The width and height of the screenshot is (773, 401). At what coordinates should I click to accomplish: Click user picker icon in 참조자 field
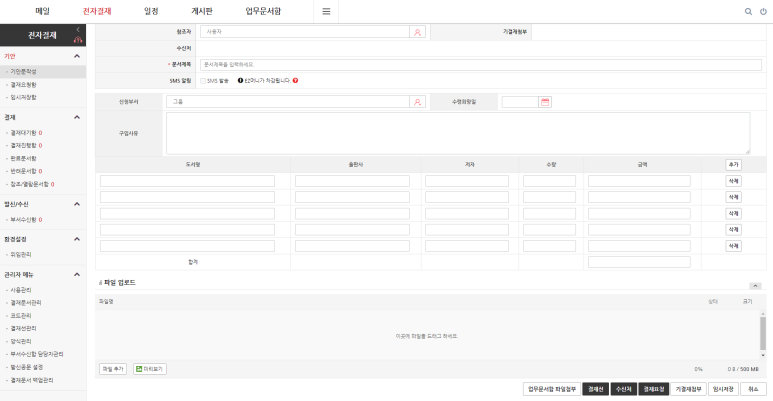point(417,32)
